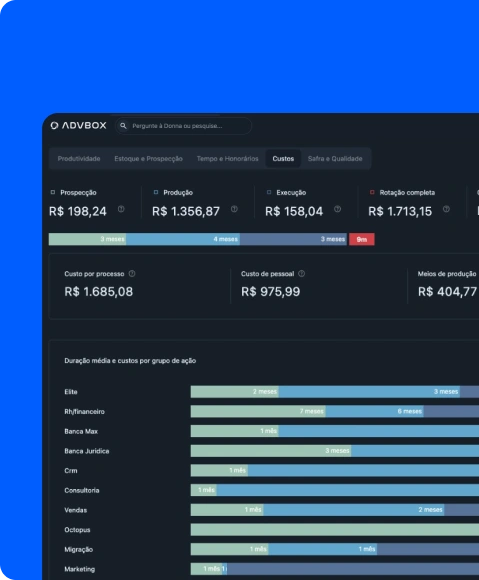This screenshot has height=580, width=479.
Task: Click the Execução info icon
Action: [337, 209]
